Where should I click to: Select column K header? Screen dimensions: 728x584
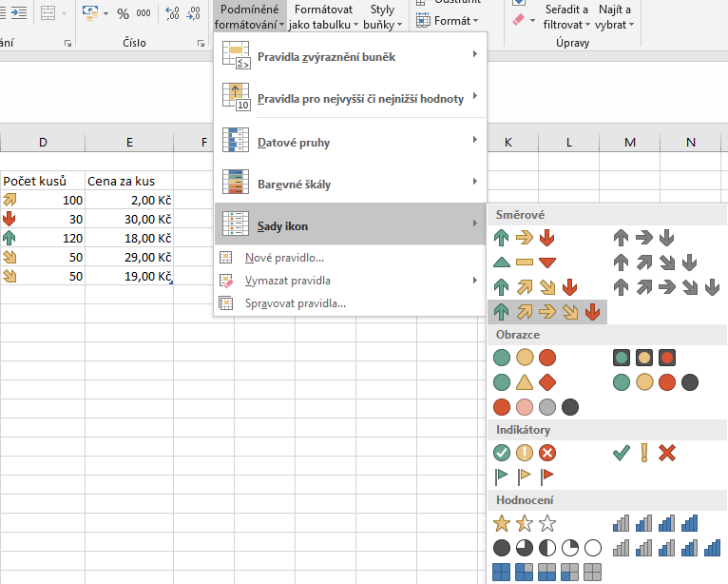point(508,142)
